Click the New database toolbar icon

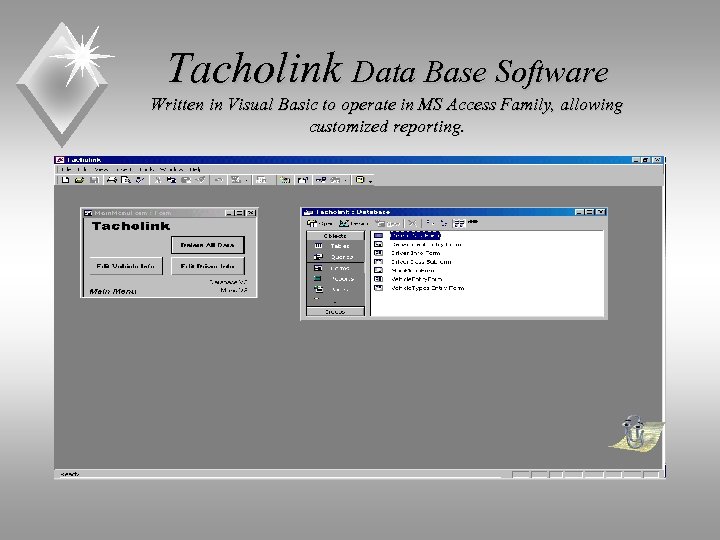[x=65, y=180]
